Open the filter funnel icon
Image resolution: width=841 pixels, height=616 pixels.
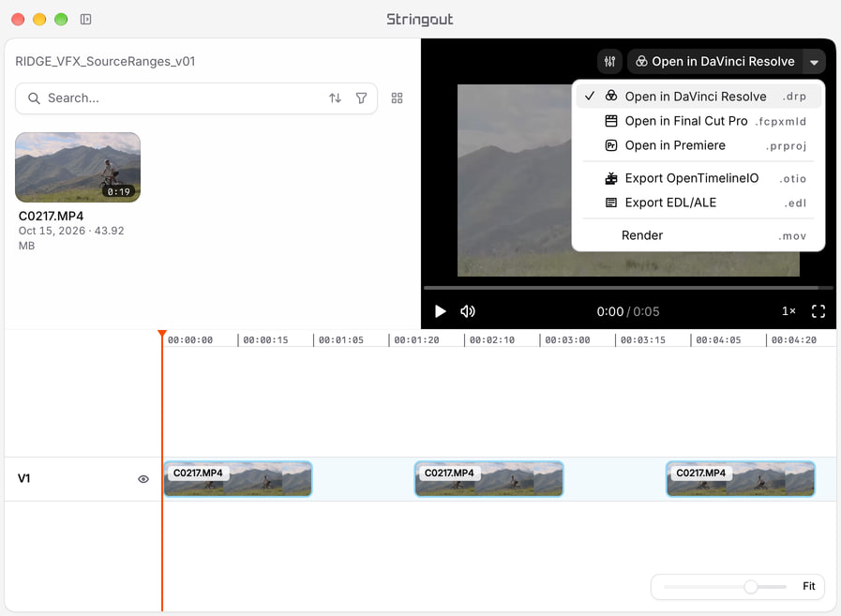click(x=362, y=98)
